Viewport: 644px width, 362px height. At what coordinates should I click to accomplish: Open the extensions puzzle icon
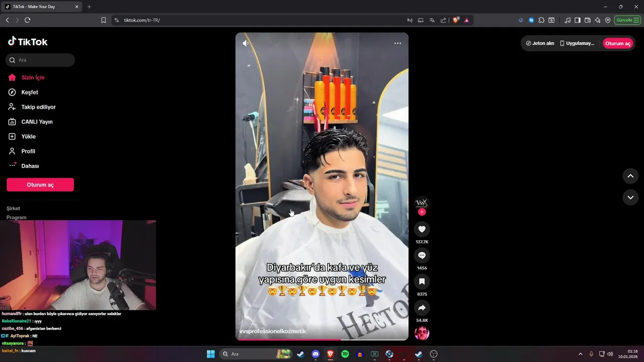[541, 20]
